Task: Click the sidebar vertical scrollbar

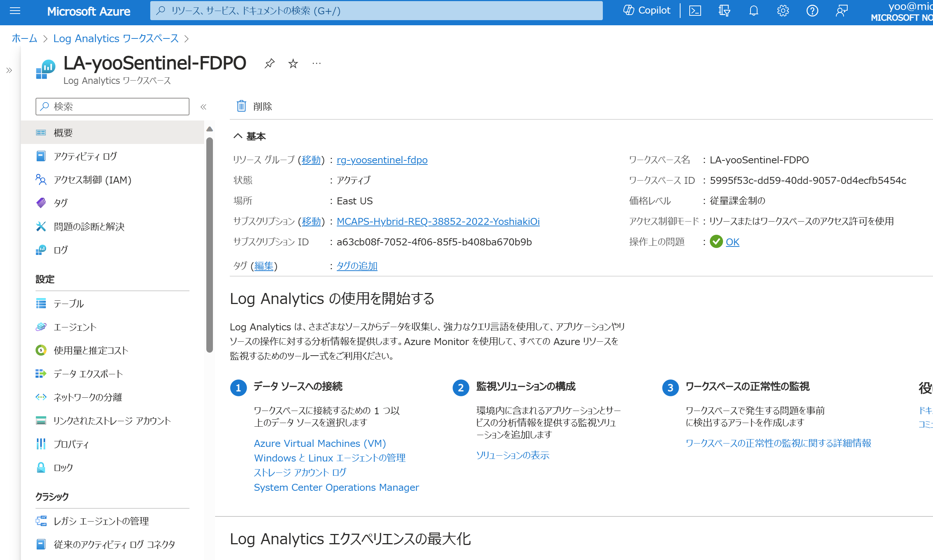Action: point(210,245)
